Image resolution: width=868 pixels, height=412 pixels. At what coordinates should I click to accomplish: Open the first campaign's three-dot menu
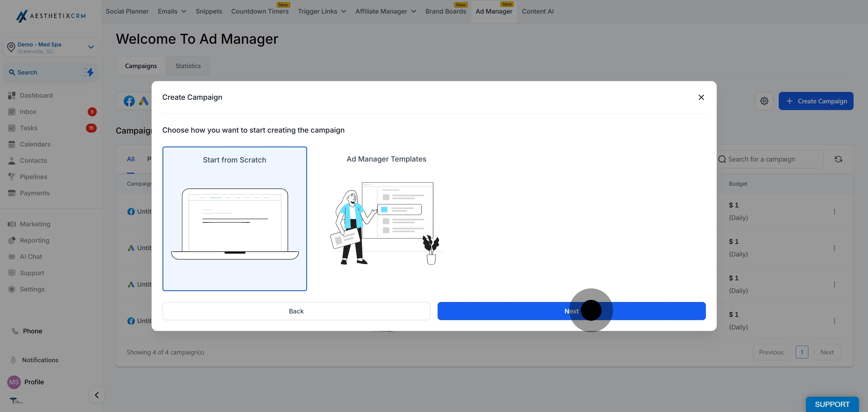point(834,212)
